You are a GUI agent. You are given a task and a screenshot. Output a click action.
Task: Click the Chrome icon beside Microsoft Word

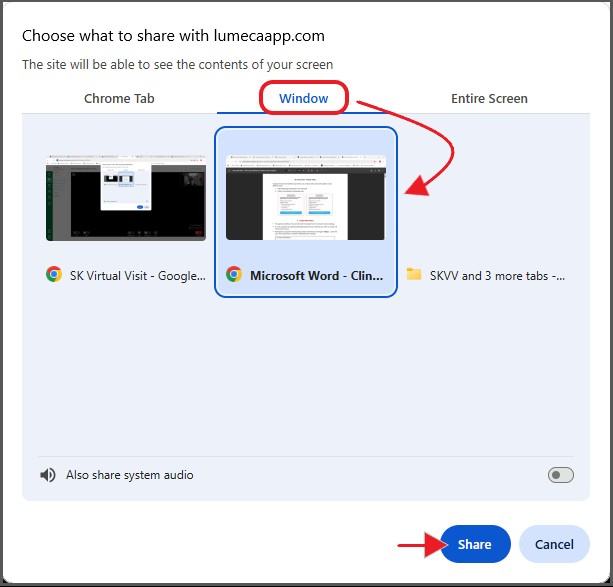[x=234, y=274]
